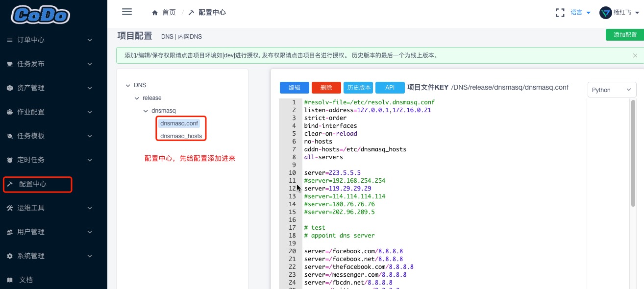
Task: Close the green notice banner
Action: (x=635, y=56)
